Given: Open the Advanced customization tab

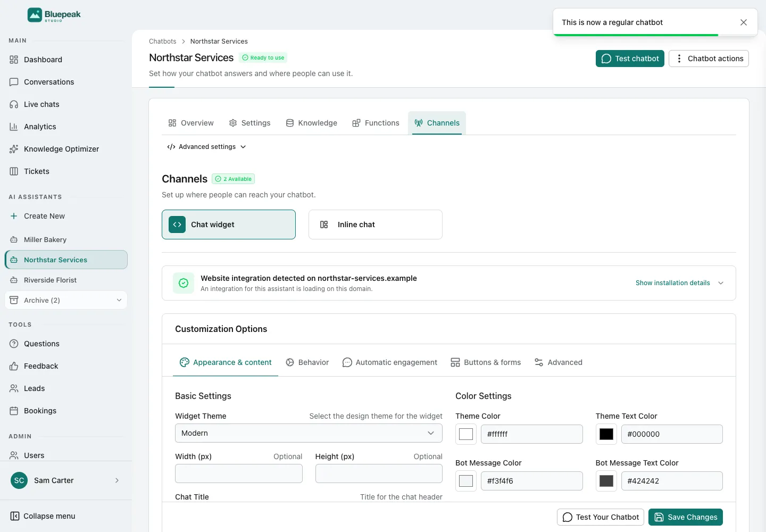Looking at the screenshot, I should tap(559, 362).
